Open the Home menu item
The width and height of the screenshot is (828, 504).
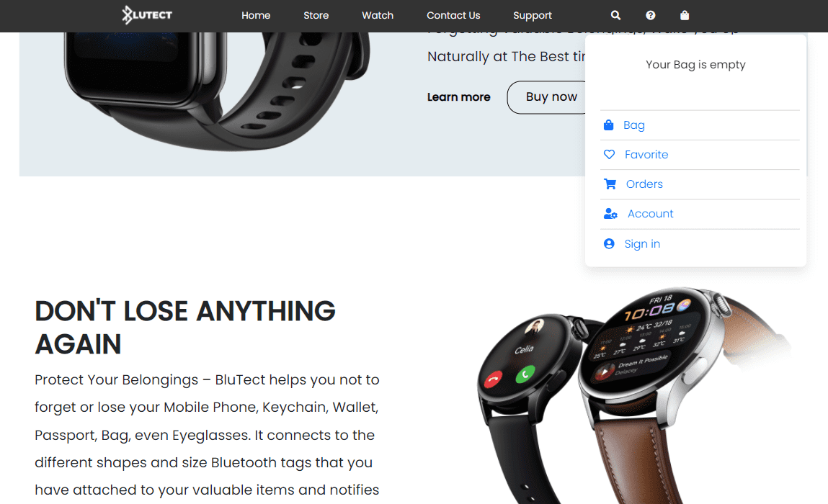[256, 15]
